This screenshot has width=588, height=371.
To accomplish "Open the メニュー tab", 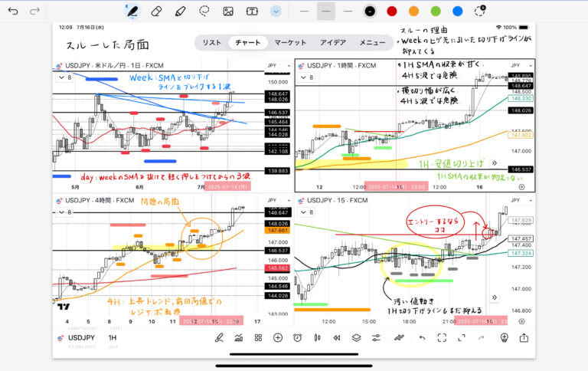I will point(372,42).
